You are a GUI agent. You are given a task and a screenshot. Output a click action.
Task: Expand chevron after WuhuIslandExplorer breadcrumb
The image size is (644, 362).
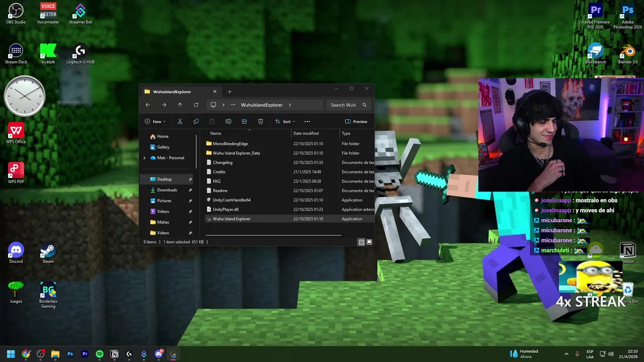pos(290,105)
